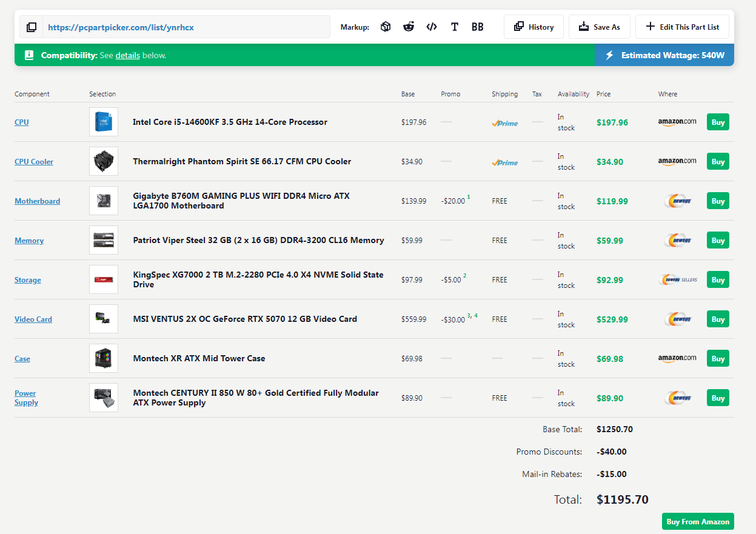
Task: Click the Gigabyte B760M motherboard thumbnail
Action: coord(104,201)
